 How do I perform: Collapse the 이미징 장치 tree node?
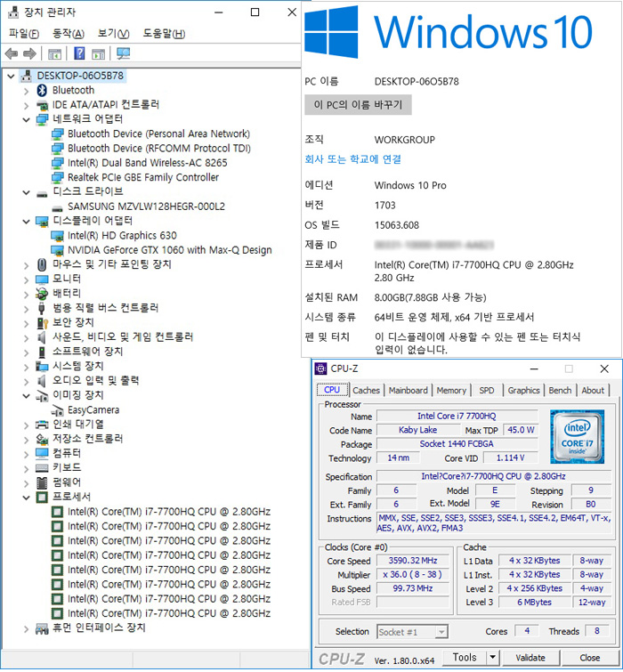[26, 395]
